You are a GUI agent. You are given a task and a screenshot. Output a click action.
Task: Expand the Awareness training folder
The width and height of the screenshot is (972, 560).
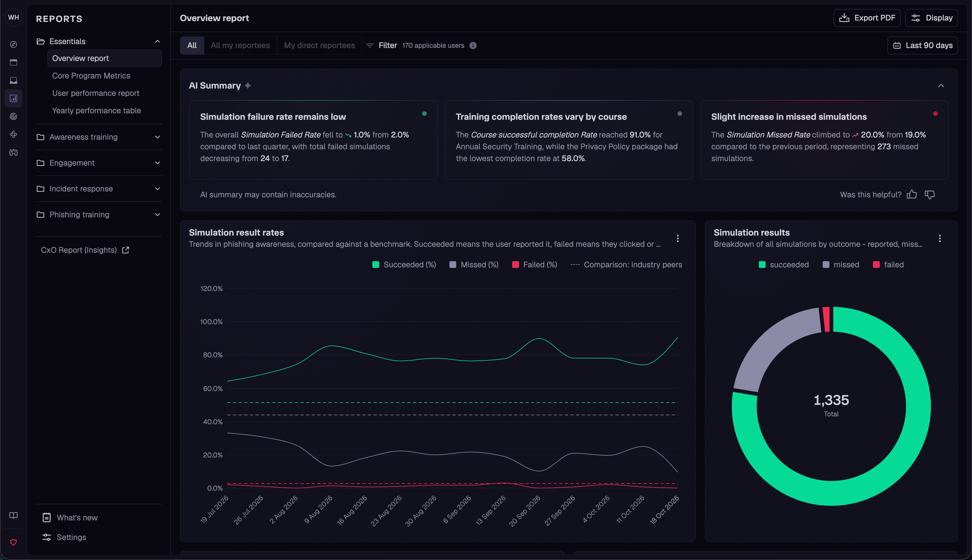[99, 137]
